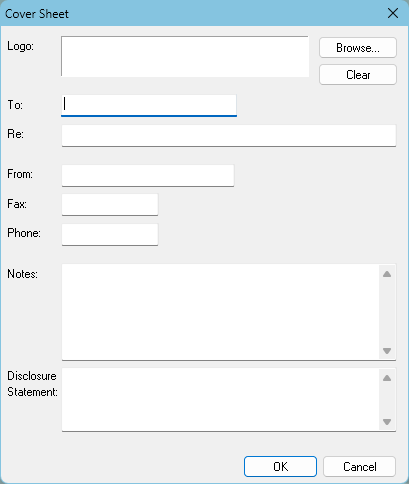Image resolution: width=409 pixels, height=484 pixels.
Task: Clear the selected logo
Action: tap(358, 75)
